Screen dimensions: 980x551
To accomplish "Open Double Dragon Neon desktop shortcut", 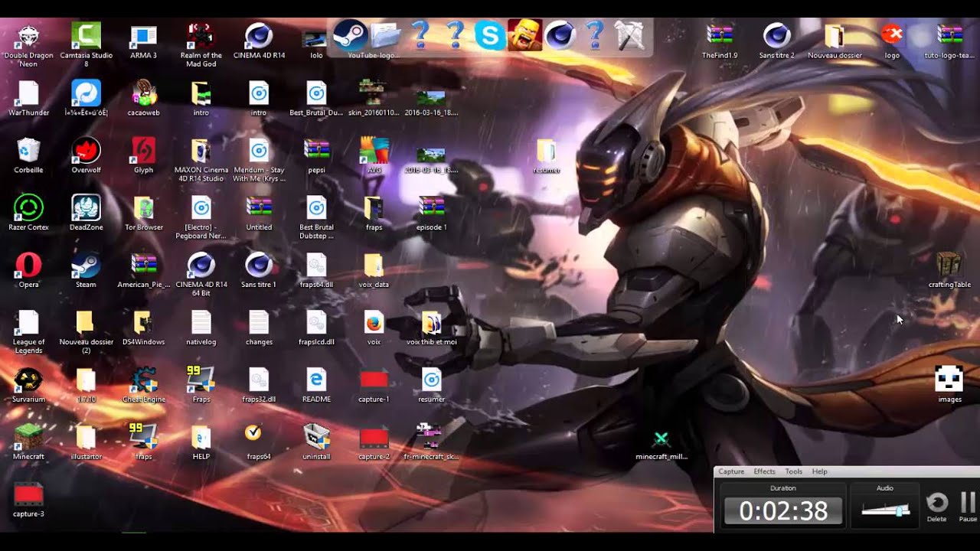I will 28,36.
